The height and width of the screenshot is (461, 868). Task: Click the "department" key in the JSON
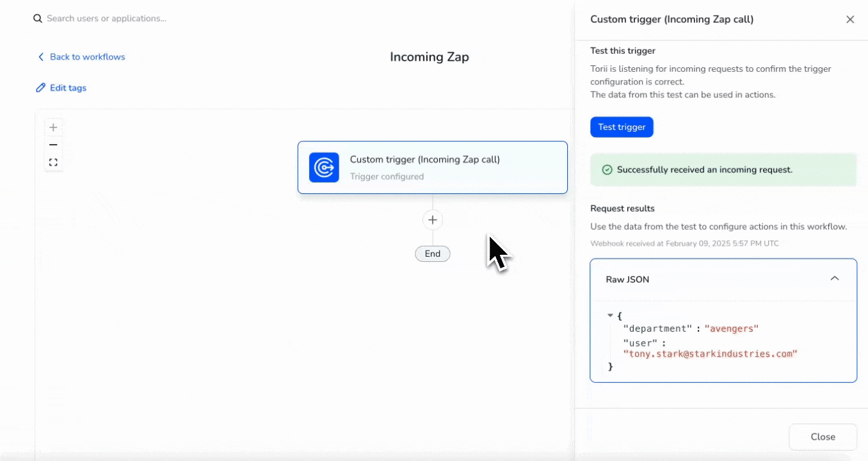(x=658, y=328)
